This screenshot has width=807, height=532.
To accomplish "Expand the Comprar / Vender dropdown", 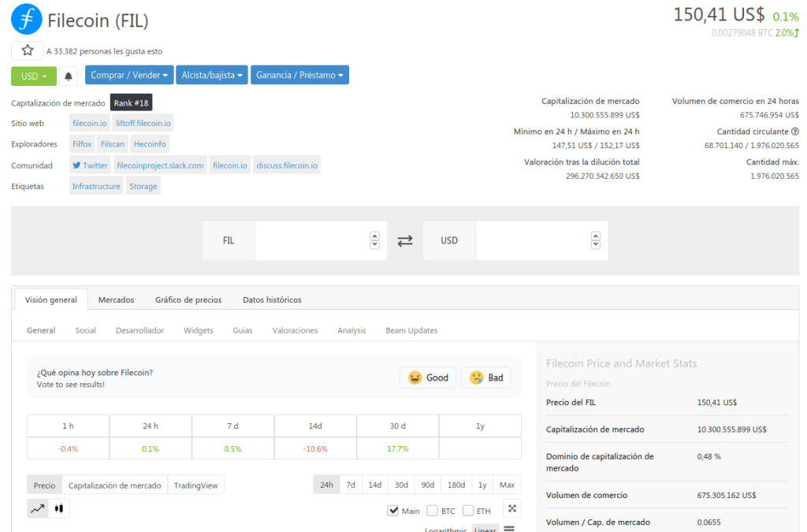I will 129,76.
